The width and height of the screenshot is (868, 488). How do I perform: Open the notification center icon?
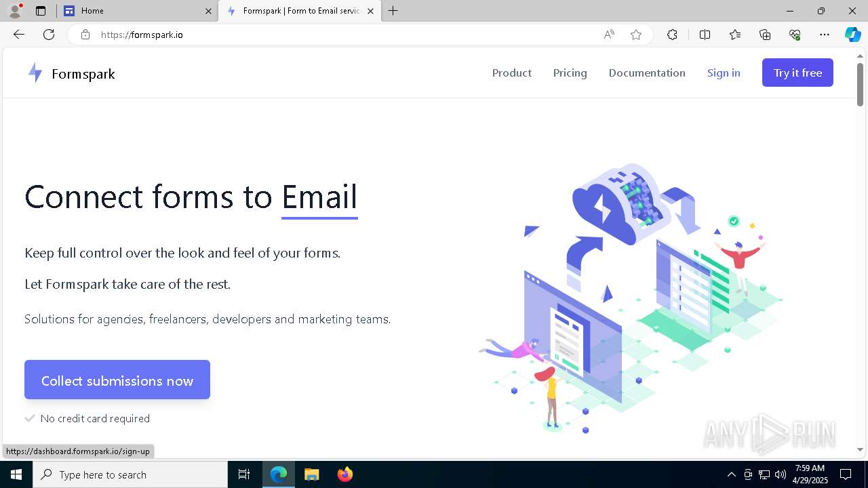pyautogui.click(x=846, y=474)
